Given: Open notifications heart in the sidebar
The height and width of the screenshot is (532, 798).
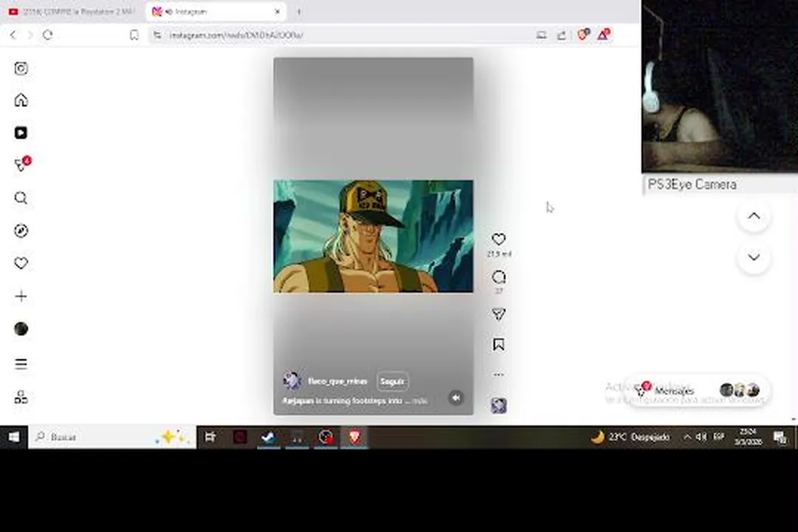Looking at the screenshot, I should tap(21, 263).
